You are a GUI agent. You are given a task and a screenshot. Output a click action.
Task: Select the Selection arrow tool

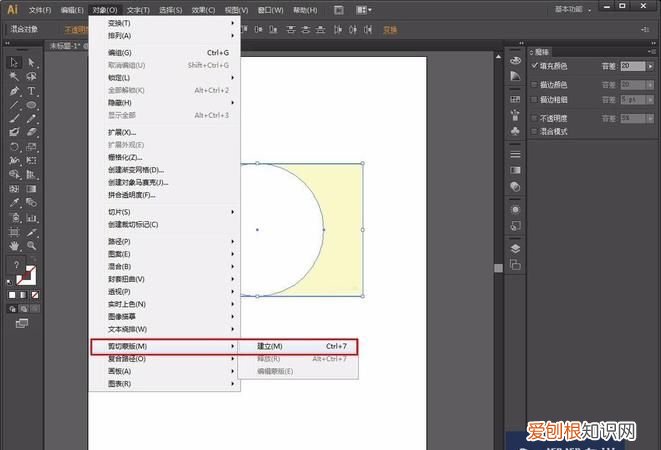[14, 62]
